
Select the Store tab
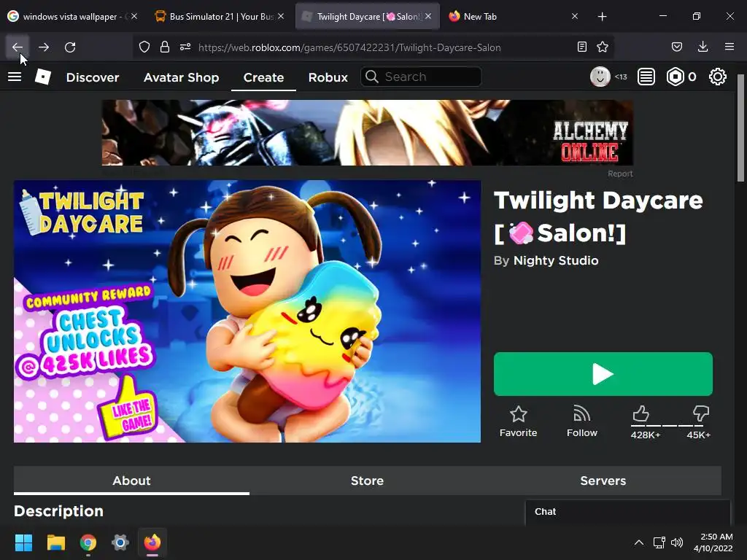click(368, 481)
